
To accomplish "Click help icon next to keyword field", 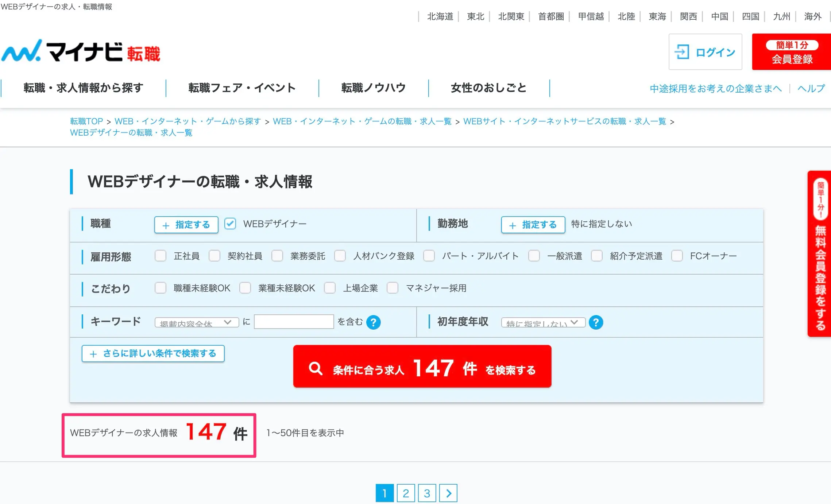I will [x=373, y=322].
